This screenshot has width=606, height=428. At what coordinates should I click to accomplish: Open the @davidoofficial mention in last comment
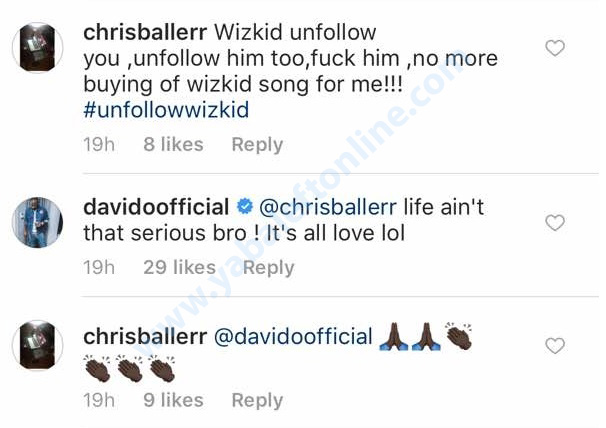pos(293,336)
